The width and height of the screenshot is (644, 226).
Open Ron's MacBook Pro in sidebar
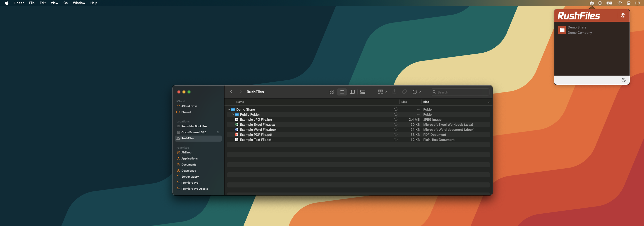coord(198,126)
